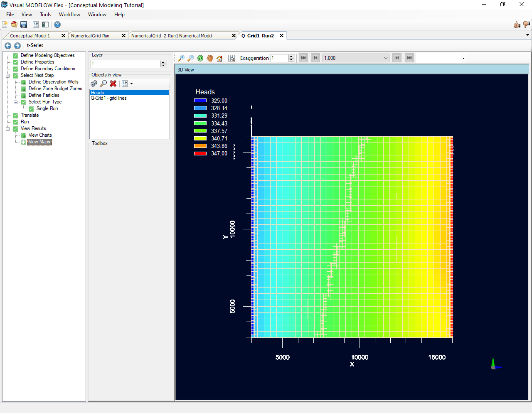Click the red X to remove selected object
Screen dimensions: 532x413
[113, 84]
